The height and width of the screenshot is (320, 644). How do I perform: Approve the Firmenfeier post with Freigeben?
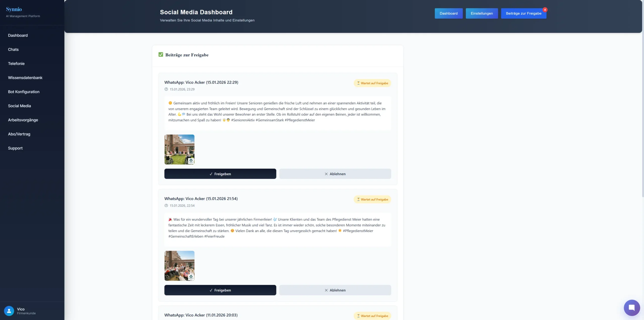coord(220,290)
